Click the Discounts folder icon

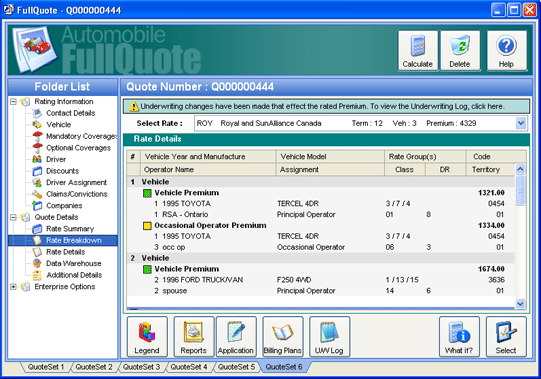37,171
